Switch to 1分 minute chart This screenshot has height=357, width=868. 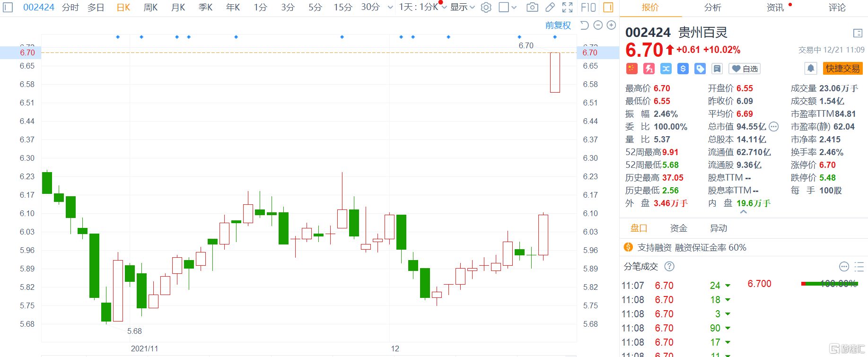click(261, 7)
